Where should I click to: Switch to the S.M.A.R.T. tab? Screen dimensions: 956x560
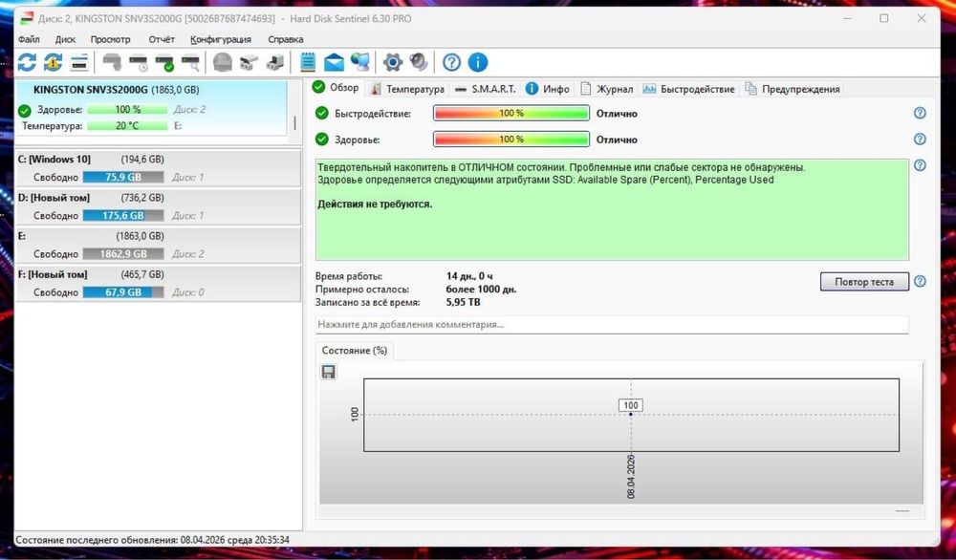486,89
